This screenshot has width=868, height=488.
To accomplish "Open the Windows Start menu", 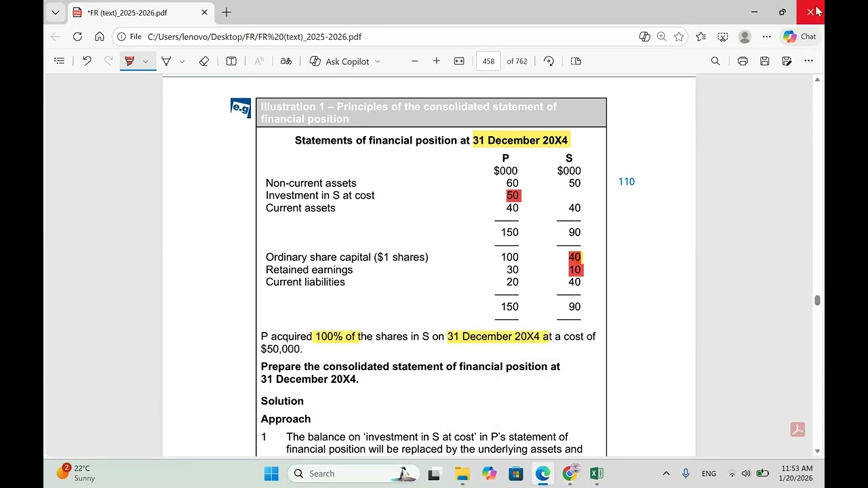I will point(271,473).
